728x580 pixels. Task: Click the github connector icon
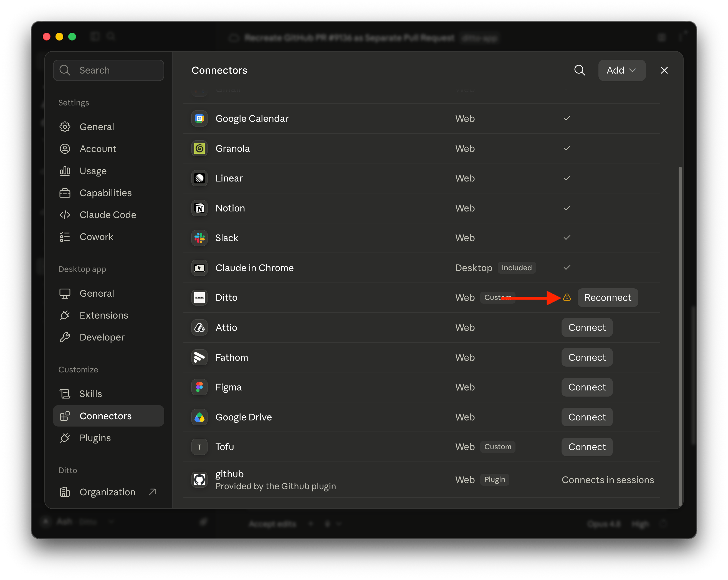point(199,480)
